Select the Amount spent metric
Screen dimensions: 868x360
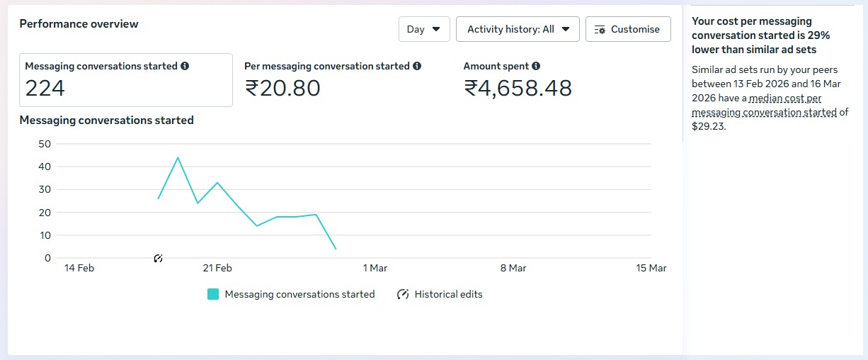pyautogui.click(x=518, y=79)
